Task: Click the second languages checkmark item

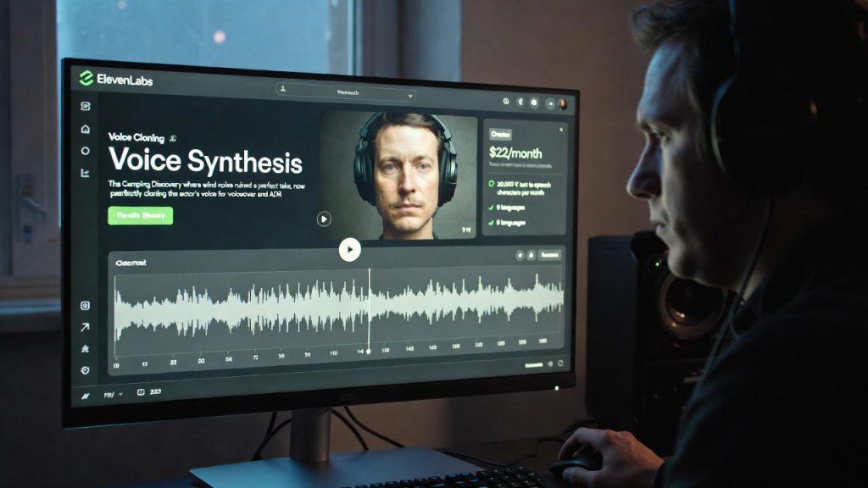Action: tap(507, 223)
